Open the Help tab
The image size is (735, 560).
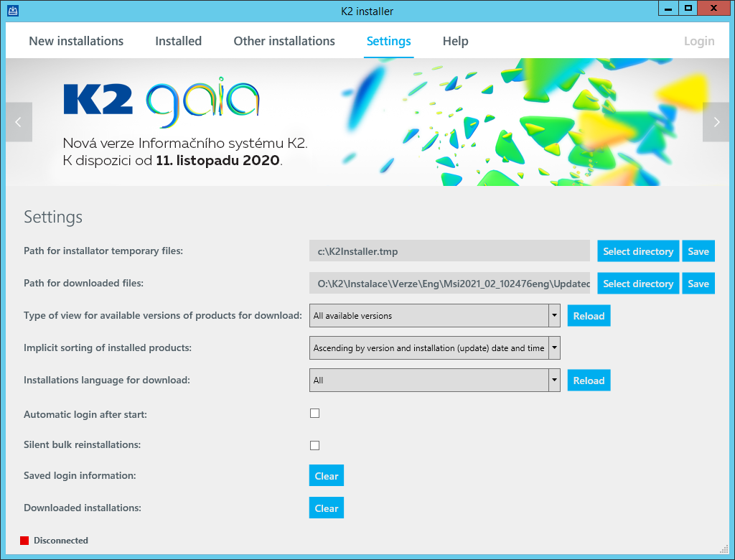(455, 41)
